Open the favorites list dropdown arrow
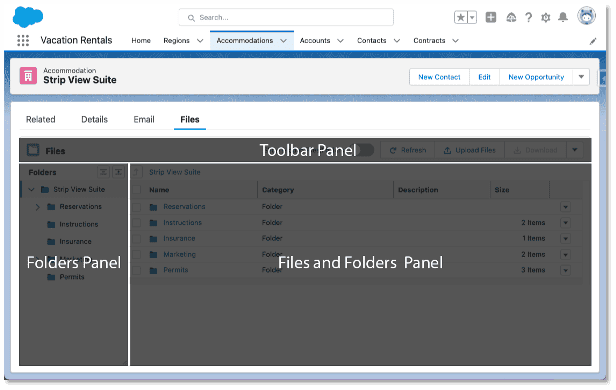 [x=472, y=17]
